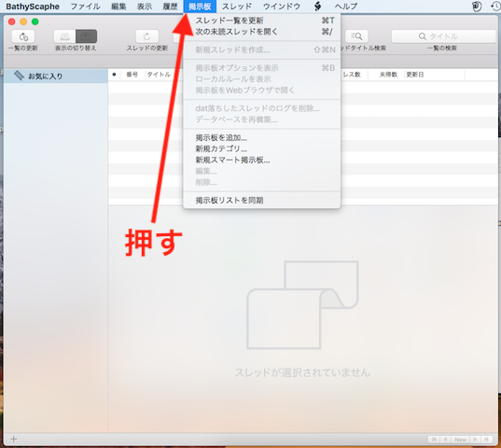Choose 掲示板を追加... from the menu
This screenshot has height=448, width=501.
261,138
